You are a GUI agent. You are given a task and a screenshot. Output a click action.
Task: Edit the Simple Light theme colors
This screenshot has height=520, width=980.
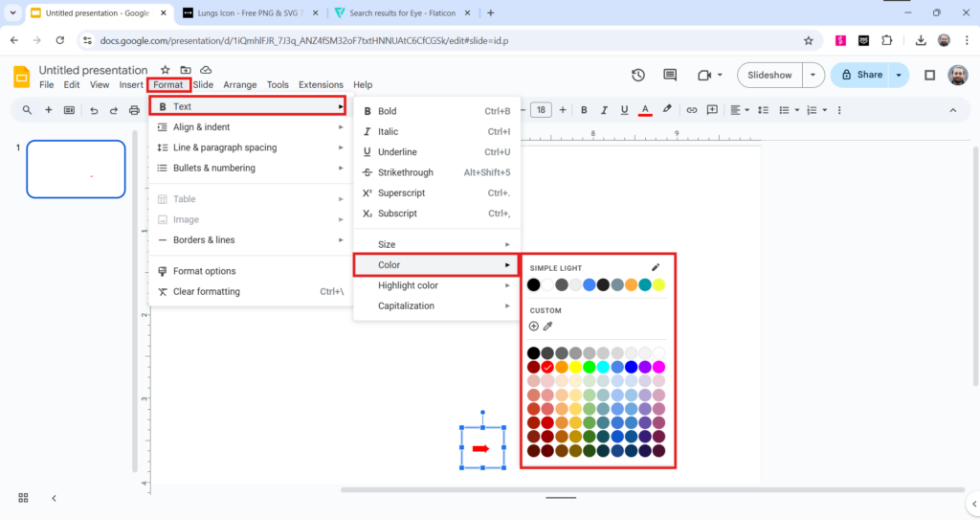pos(656,268)
